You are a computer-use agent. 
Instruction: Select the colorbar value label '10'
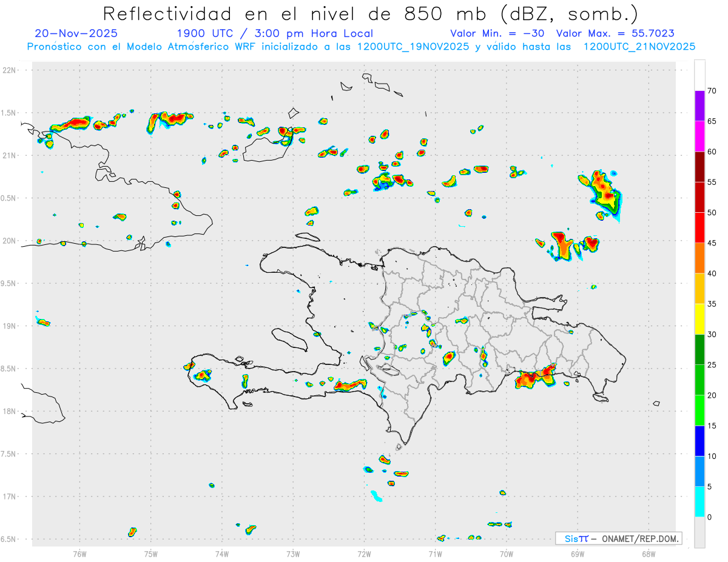click(712, 456)
